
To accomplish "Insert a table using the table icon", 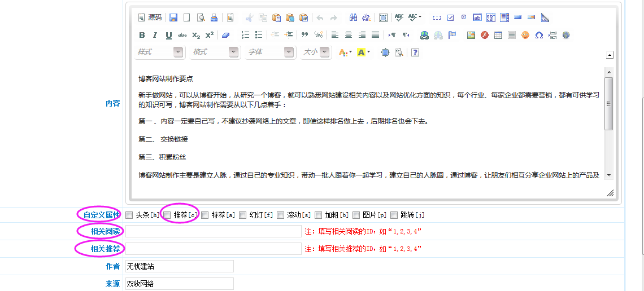I will point(498,35).
